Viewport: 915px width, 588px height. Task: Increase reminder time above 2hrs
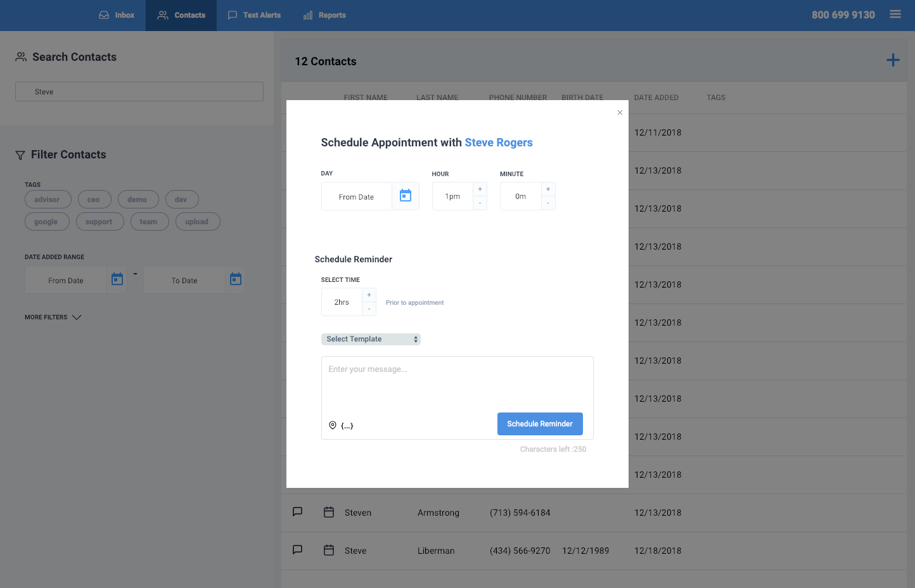coord(369,295)
